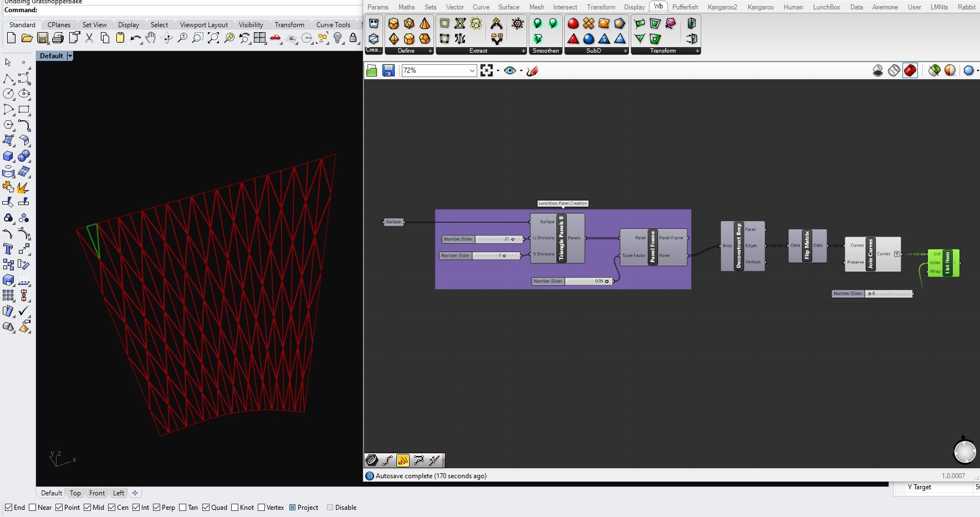The width and height of the screenshot is (980, 517).
Task: Select the Text tool in the left sidebar
Action: (8, 249)
